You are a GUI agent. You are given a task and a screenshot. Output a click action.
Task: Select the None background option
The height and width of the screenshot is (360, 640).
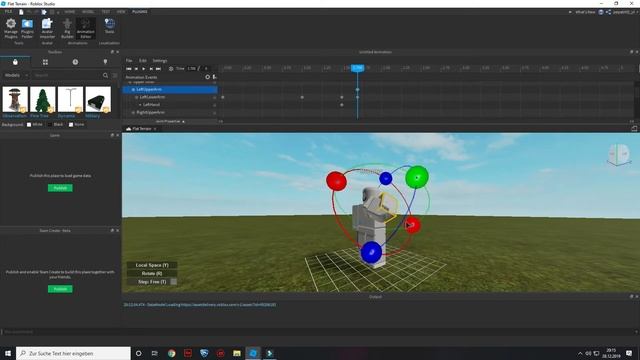76,124
